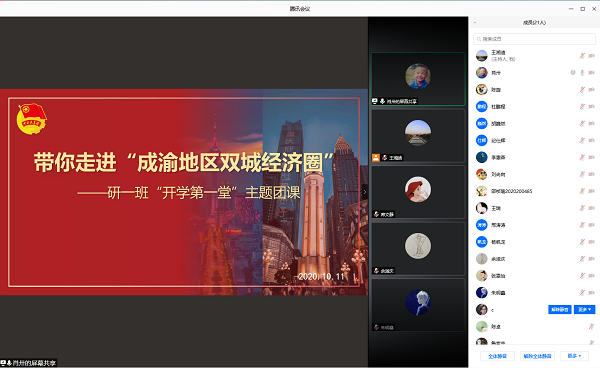Click camera-off icon in the 晓然 blue-avatar row
Viewport: 600px width, 368px height.
click(x=592, y=123)
